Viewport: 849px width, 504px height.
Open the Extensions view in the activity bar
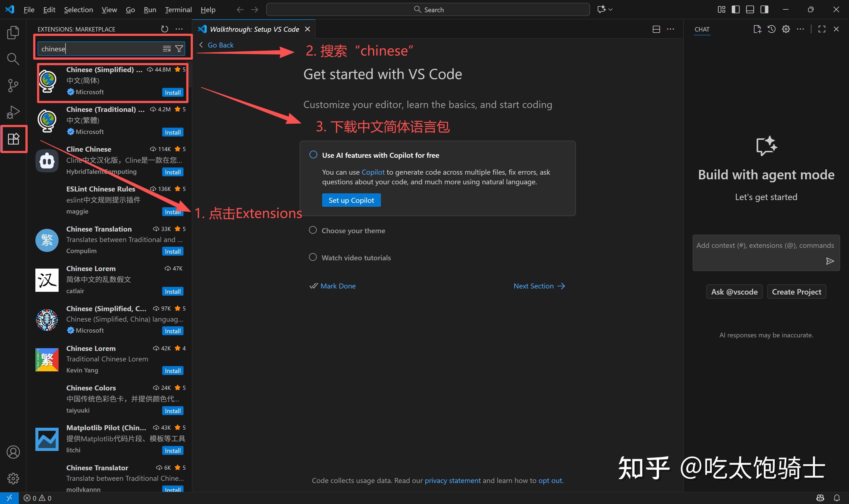14,138
